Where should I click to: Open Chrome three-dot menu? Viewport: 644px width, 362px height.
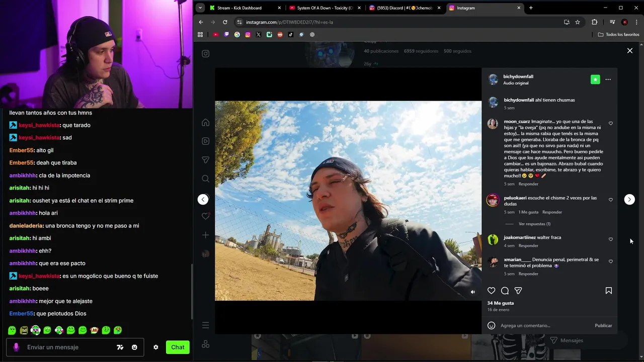click(x=636, y=22)
